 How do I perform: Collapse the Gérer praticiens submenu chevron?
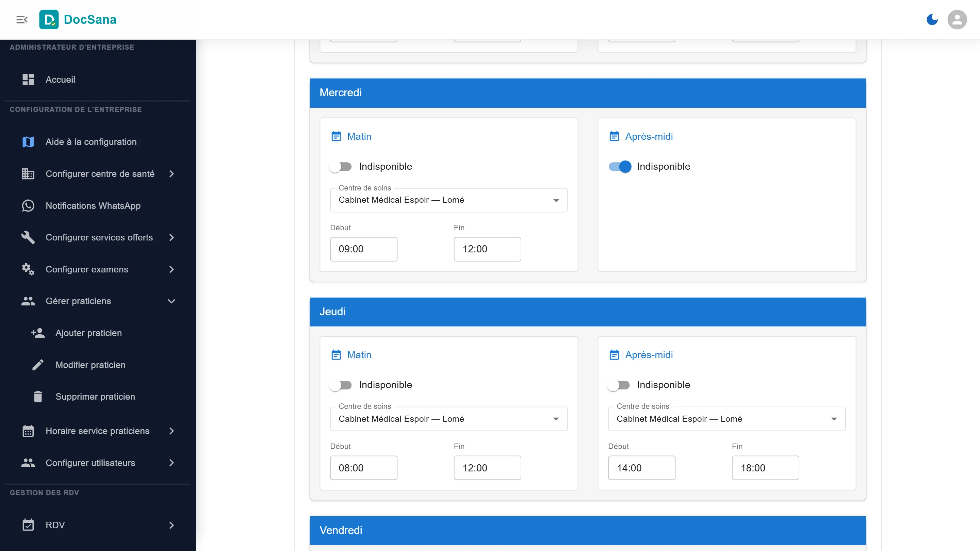[171, 301]
